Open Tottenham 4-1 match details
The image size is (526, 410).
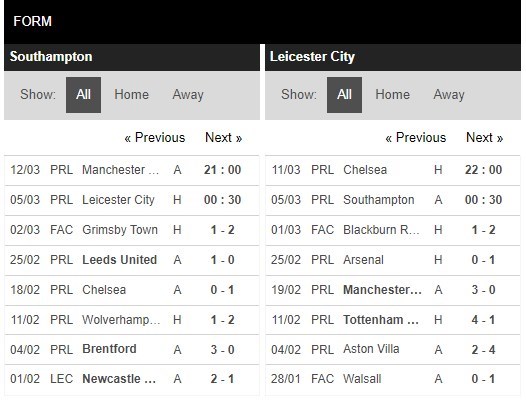[393, 320]
